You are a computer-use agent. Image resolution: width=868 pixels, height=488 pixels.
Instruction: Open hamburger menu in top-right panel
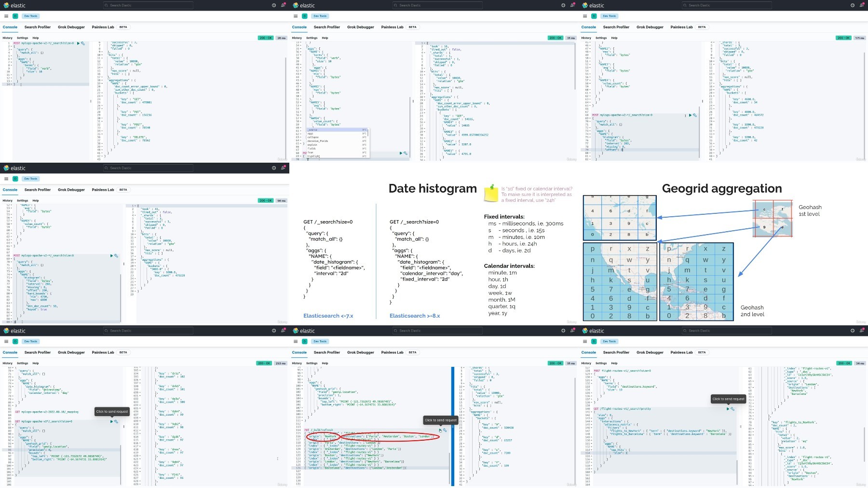(x=585, y=16)
